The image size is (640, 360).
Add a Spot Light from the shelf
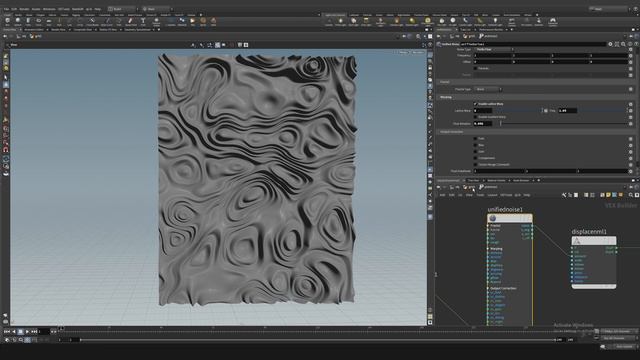pos(353,22)
